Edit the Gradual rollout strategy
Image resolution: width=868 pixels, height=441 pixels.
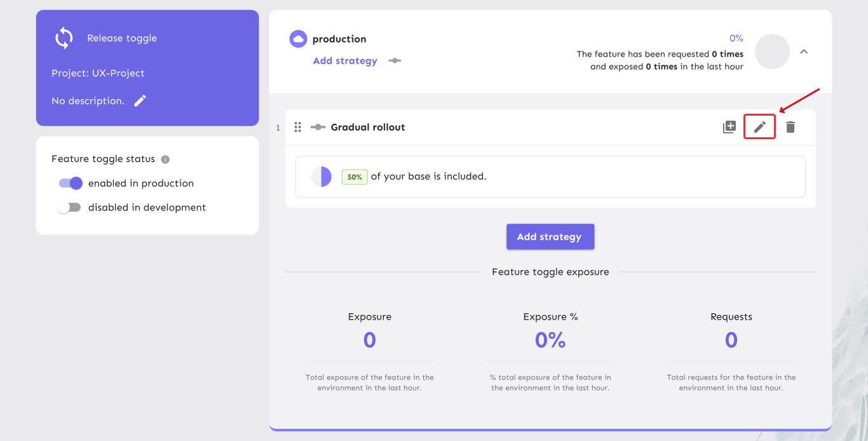[759, 127]
